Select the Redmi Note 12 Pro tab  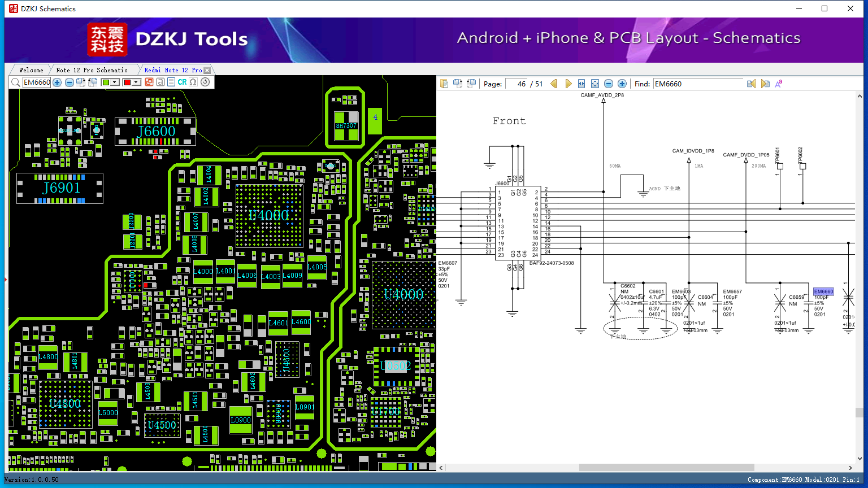[x=173, y=70]
